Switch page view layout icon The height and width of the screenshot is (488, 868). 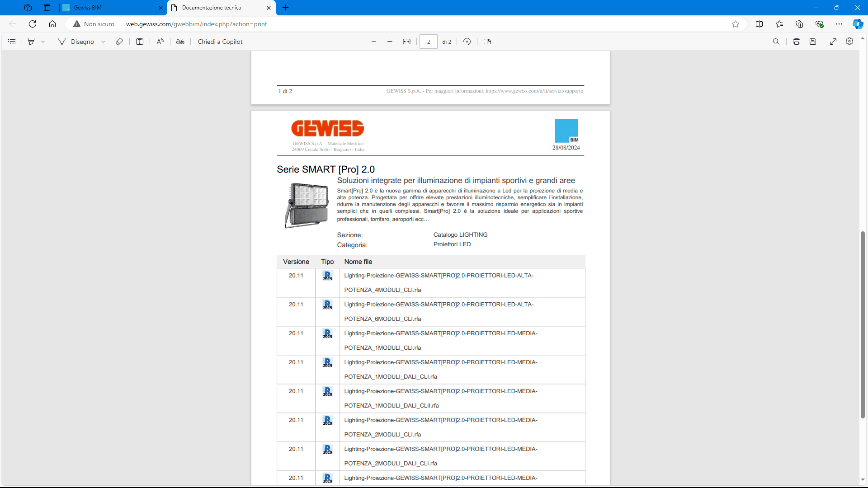point(487,42)
